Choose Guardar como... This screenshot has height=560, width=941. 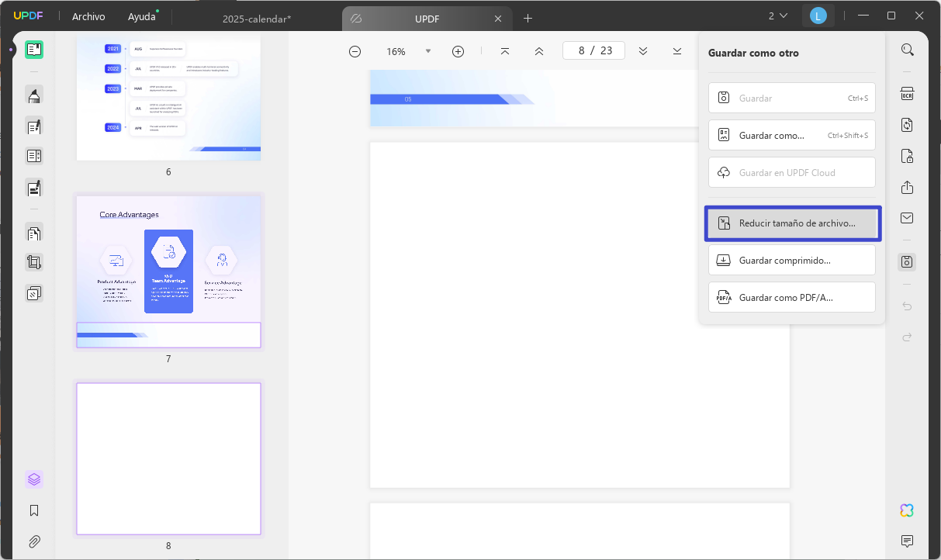(791, 135)
